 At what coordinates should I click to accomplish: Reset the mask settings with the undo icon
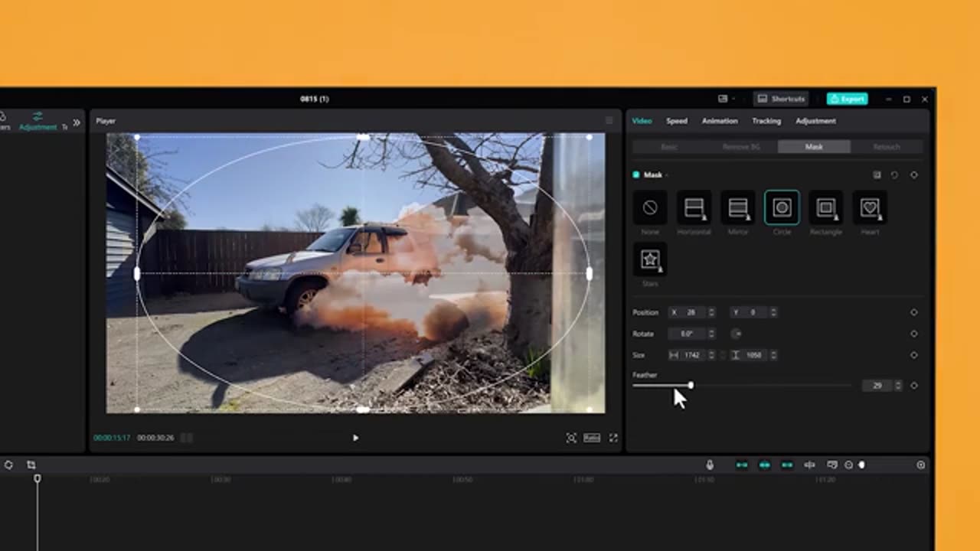[894, 175]
